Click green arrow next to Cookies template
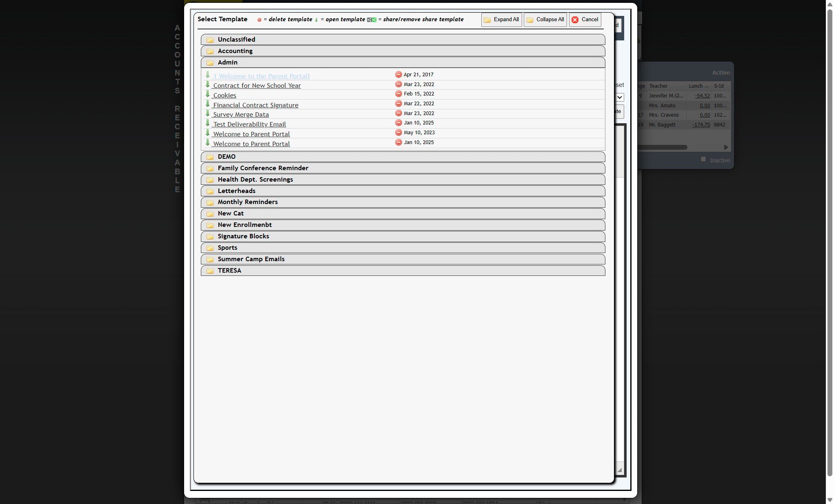The image size is (834, 504). (x=207, y=94)
